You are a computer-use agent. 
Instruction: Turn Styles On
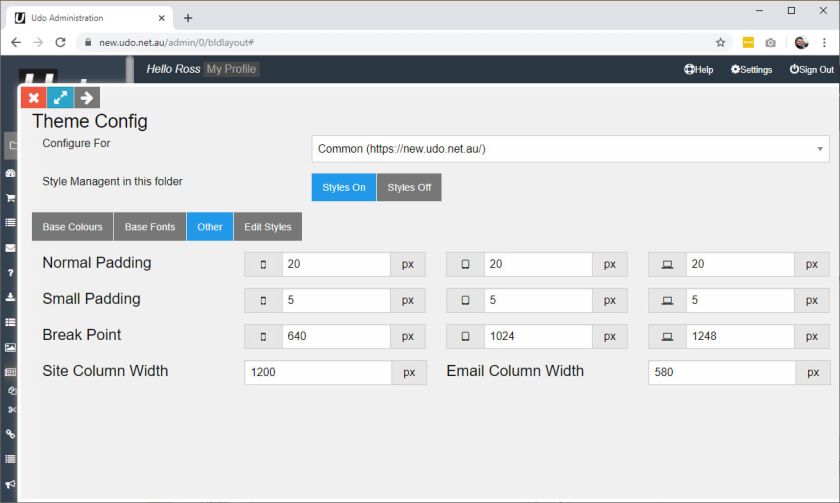coord(344,187)
